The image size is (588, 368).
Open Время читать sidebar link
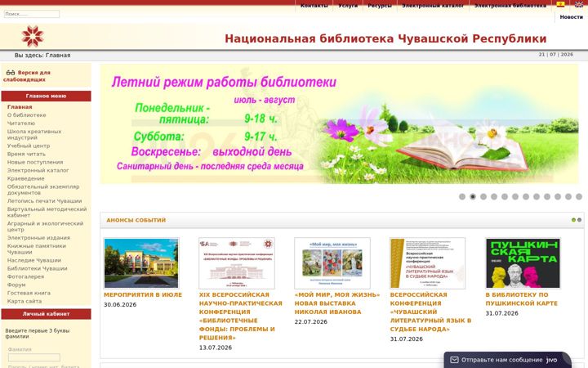click(x=26, y=154)
